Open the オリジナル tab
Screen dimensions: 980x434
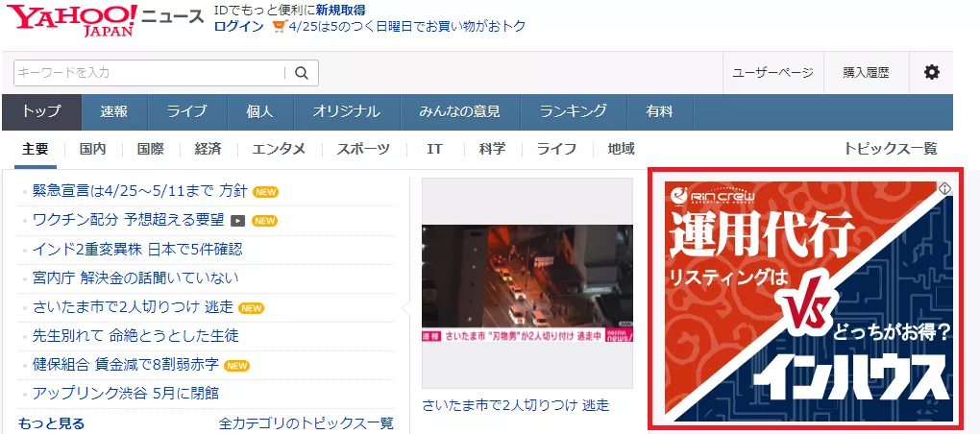[346, 112]
